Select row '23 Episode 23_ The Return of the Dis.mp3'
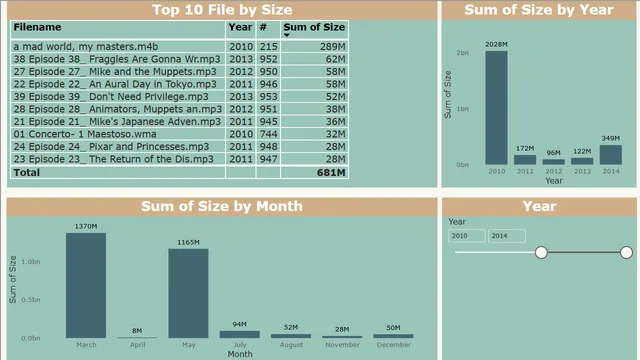The height and width of the screenshot is (360, 640). pos(180,159)
